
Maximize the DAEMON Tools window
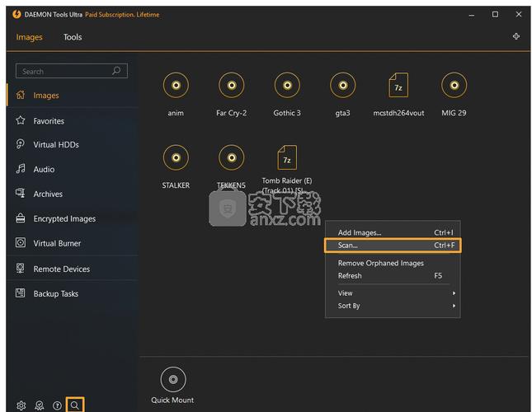[x=495, y=14]
